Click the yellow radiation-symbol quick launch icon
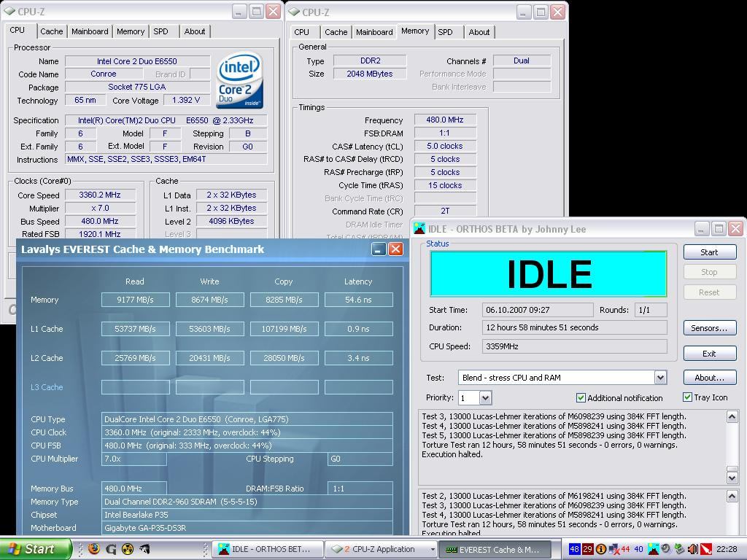Image resolution: width=747 pixels, height=560 pixels. [x=128, y=549]
